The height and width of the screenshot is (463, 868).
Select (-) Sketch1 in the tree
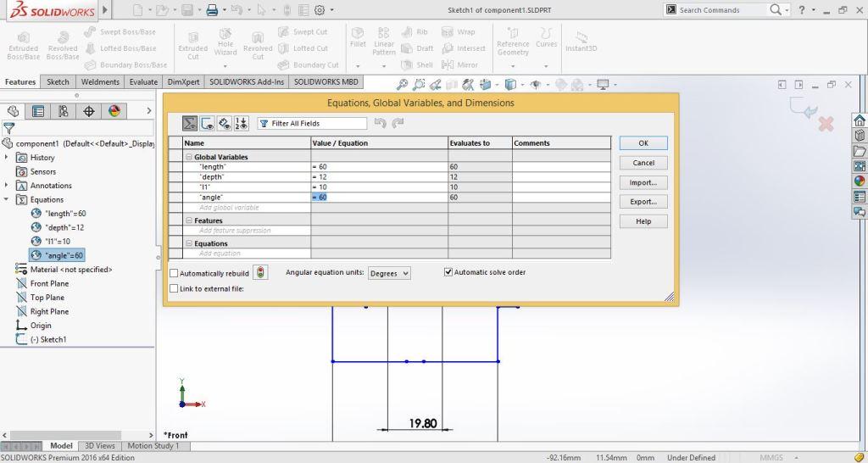47,339
